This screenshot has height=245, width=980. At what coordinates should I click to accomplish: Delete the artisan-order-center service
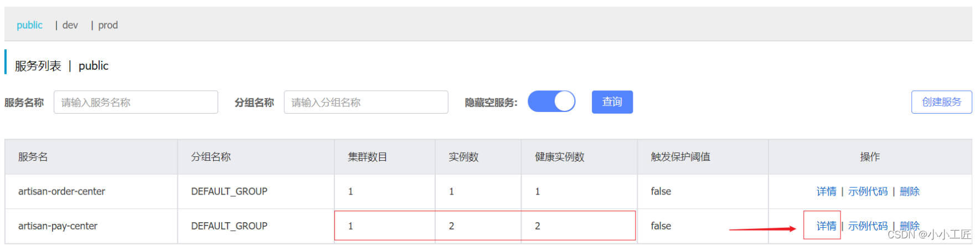(x=910, y=191)
